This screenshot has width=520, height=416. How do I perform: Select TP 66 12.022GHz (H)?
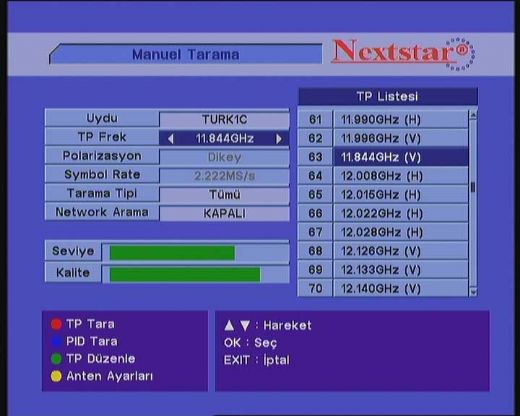[x=383, y=213]
